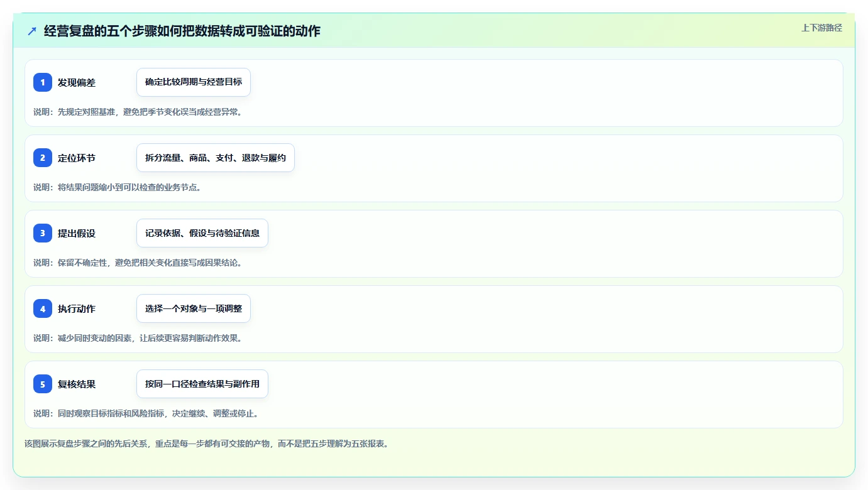The image size is (868, 490).
Task: Click the arrow icon beside the title
Action: pos(32,31)
